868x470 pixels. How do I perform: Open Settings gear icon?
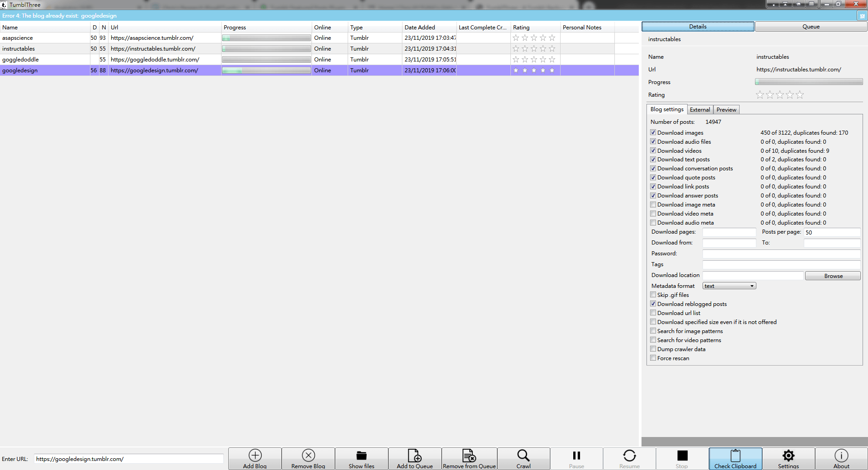coord(788,455)
